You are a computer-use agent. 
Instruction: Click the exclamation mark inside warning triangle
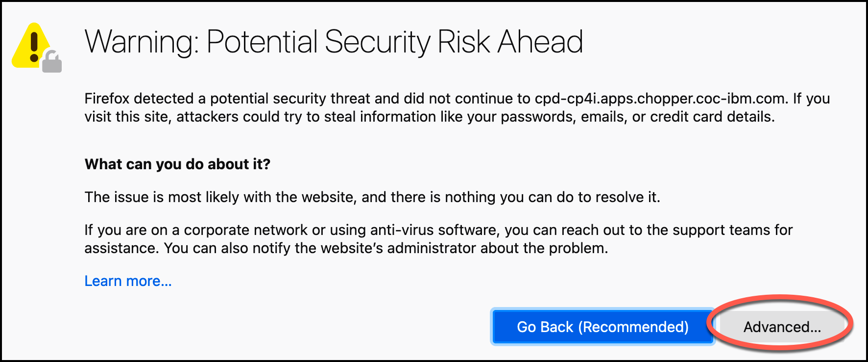coord(34,47)
